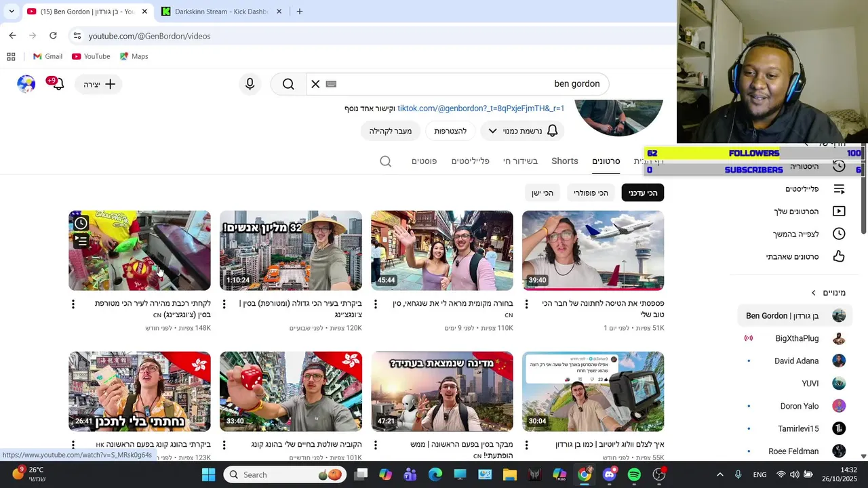Play the 30:04 vlog camera thumbnail video
This screenshot has height=488, width=868.
point(593,391)
